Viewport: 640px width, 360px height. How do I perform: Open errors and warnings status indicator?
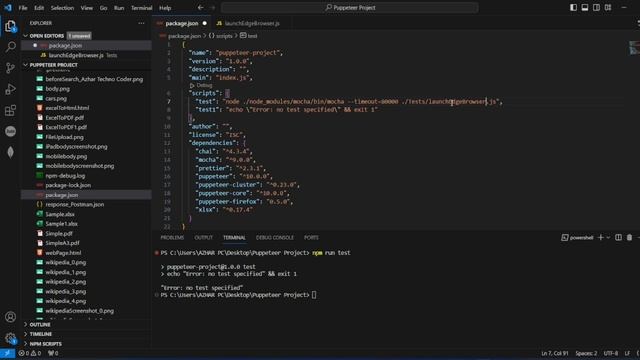point(30,353)
